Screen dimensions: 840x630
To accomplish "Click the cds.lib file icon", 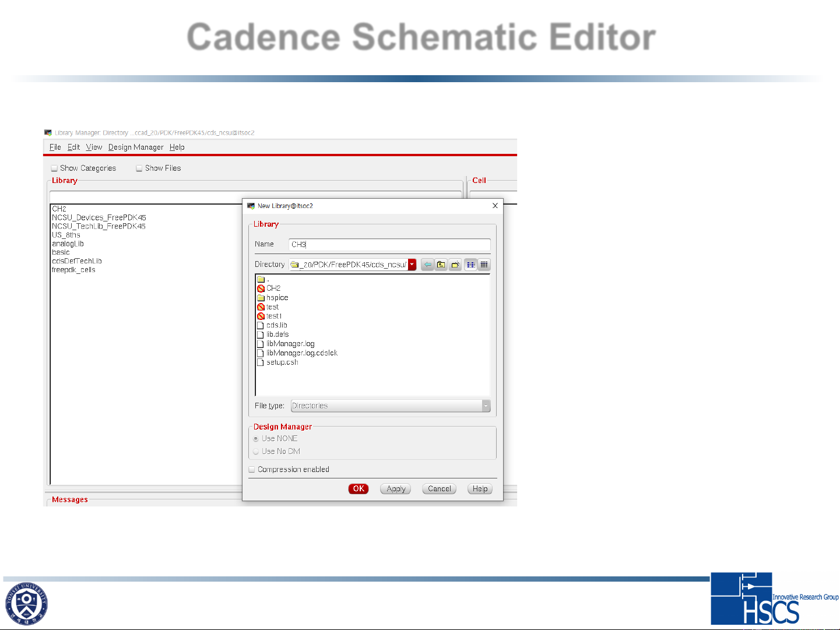I will coord(261,326).
